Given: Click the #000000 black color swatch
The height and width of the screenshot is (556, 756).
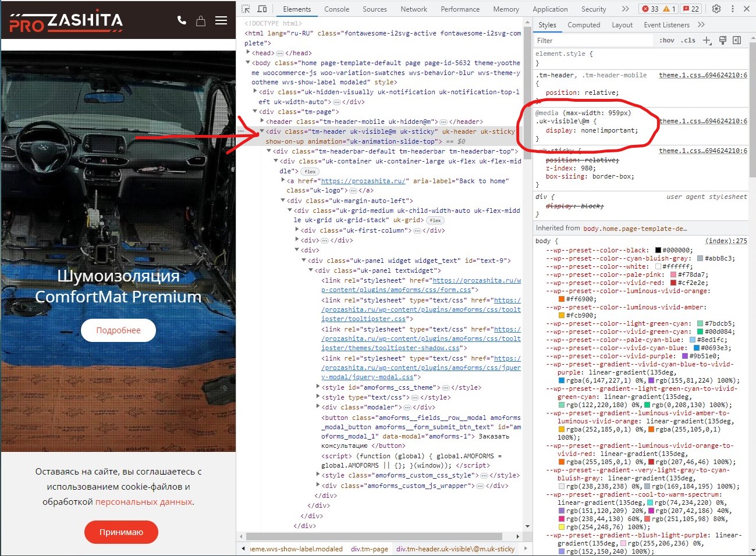Looking at the screenshot, I should click(658, 250).
